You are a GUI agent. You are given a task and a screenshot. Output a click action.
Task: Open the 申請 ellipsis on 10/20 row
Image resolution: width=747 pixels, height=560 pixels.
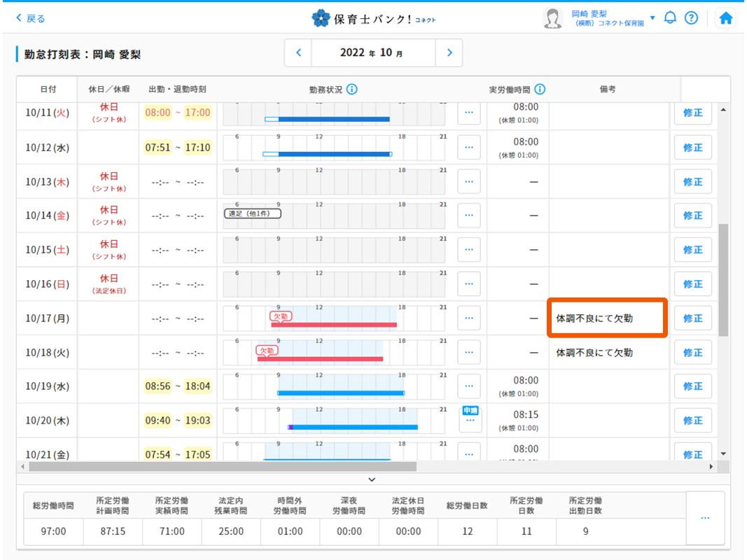click(469, 420)
